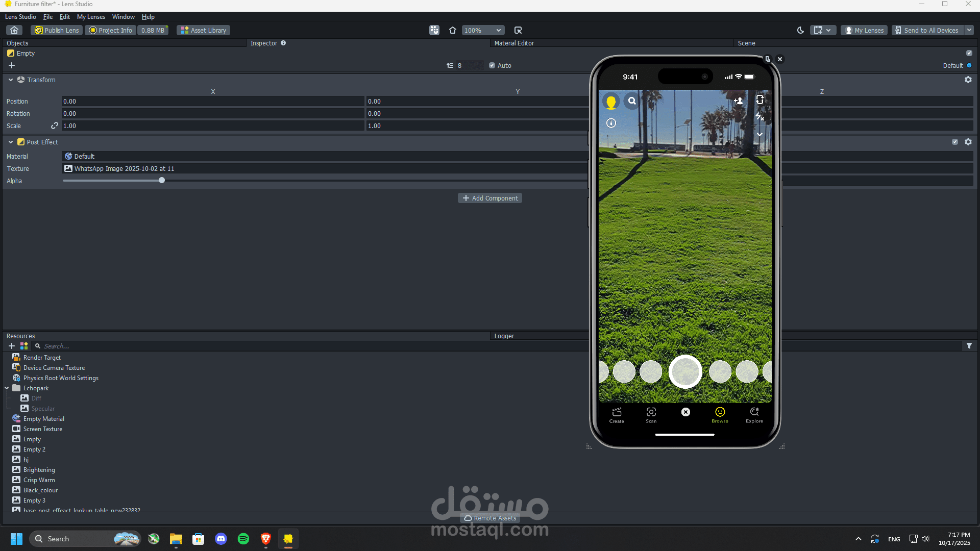Image resolution: width=980 pixels, height=551 pixels.
Task: Flip camera icon in phone preview
Action: pyautogui.click(x=759, y=100)
